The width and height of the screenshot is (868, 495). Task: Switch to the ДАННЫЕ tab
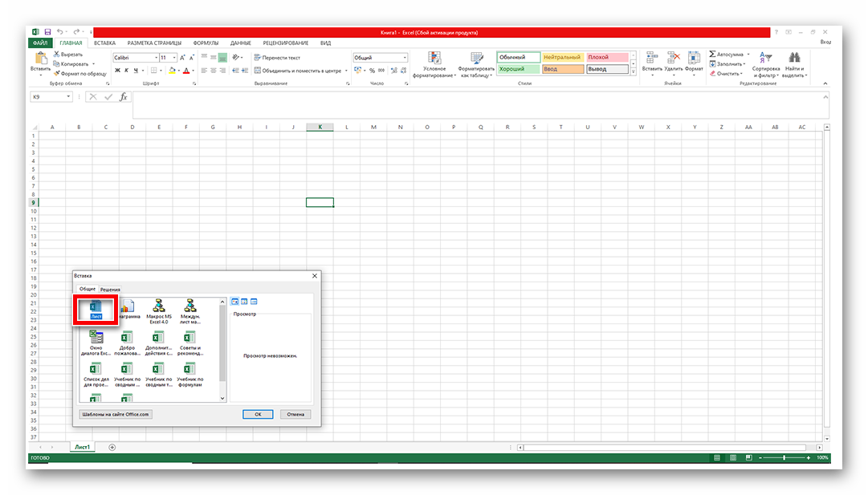(x=240, y=43)
